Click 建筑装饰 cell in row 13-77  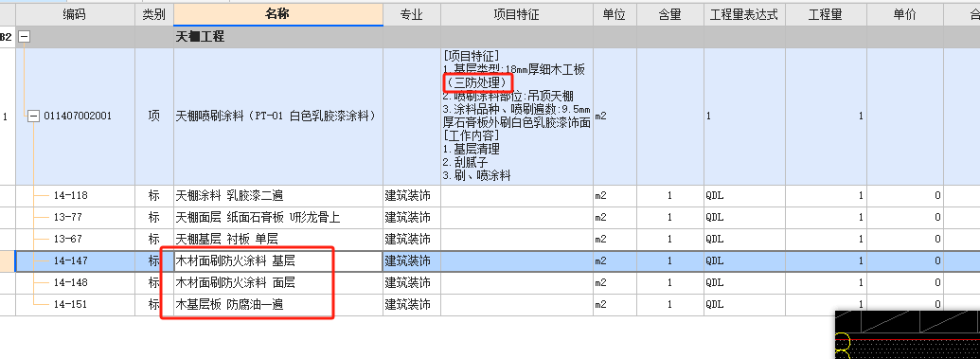pos(412,218)
